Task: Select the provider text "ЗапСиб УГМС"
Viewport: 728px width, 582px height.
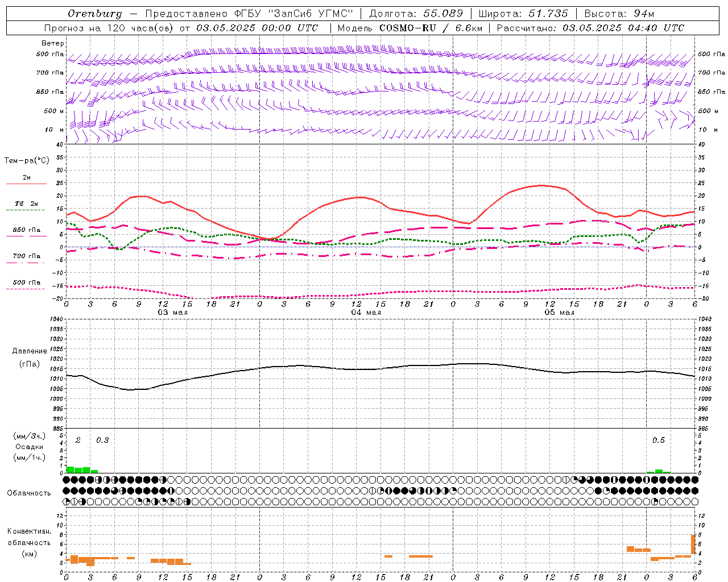Action: pos(310,14)
